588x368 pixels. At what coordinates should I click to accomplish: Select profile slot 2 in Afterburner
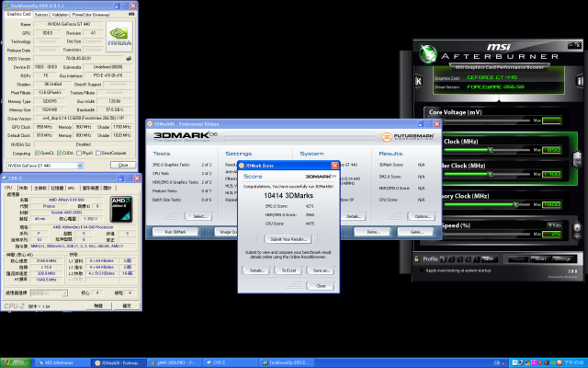(x=451, y=259)
